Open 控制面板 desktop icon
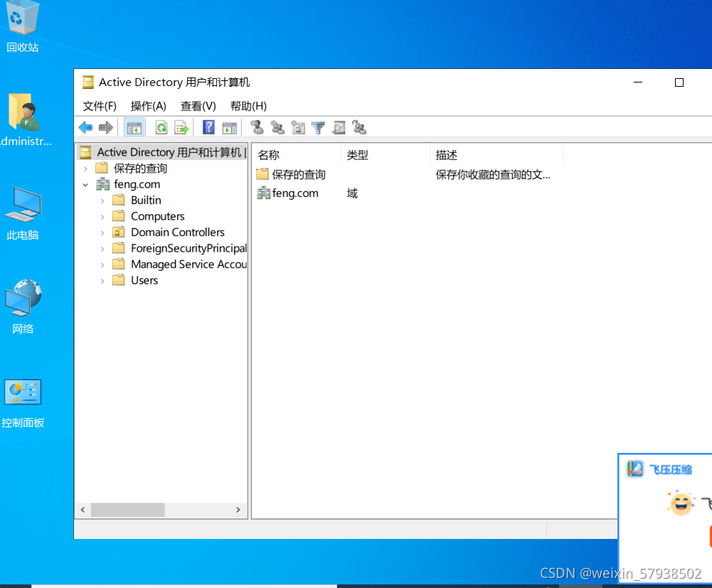 [x=23, y=403]
